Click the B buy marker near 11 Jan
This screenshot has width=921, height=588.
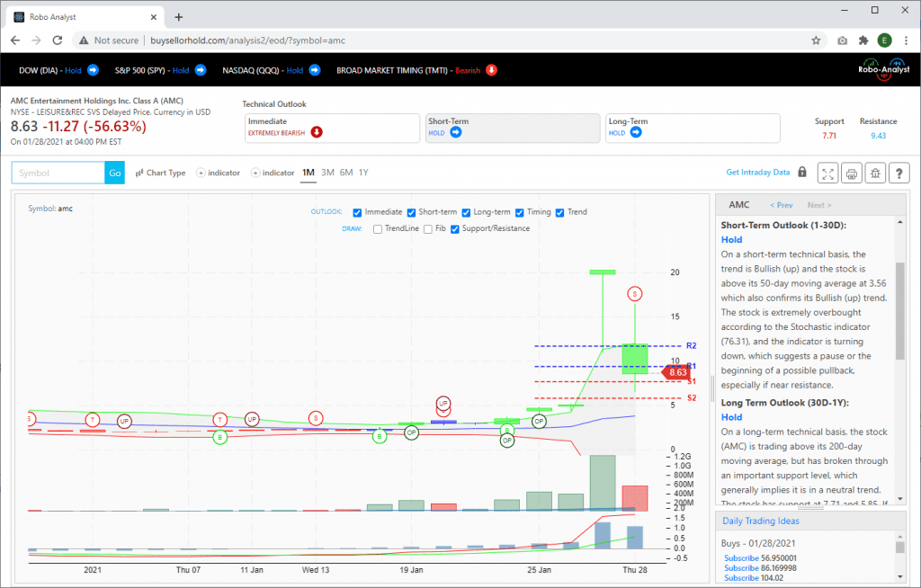(x=219, y=437)
